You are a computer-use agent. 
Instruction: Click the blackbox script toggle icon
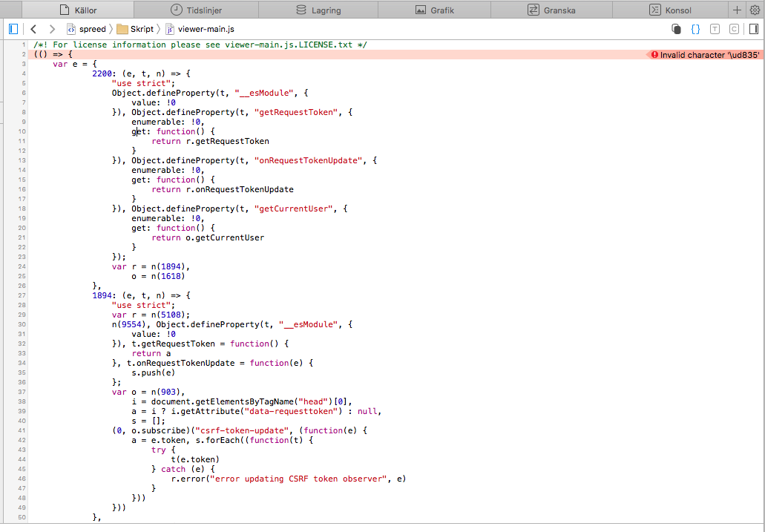tap(676, 29)
